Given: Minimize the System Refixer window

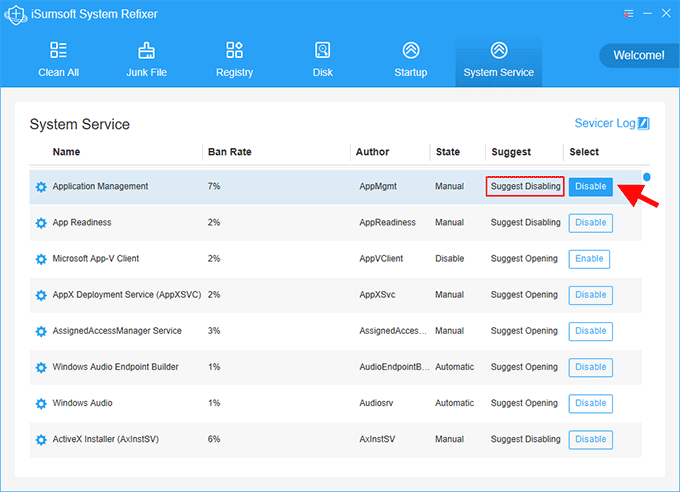Looking at the screenshot, I should click(x=647, y=14).
